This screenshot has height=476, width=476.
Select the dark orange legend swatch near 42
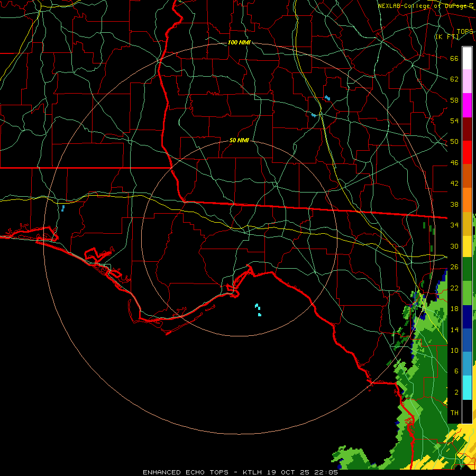tap(467, 176)
